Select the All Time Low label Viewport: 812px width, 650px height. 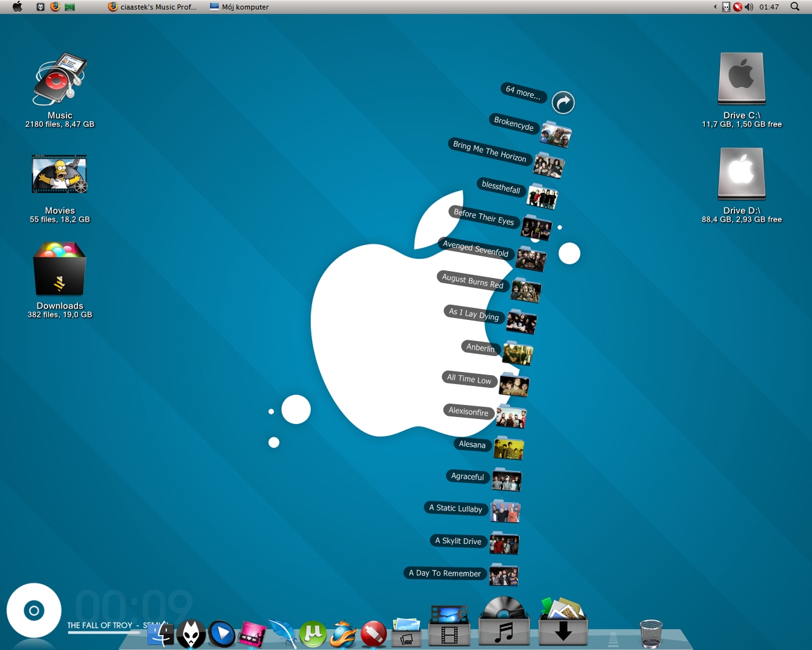pos(469,379)
